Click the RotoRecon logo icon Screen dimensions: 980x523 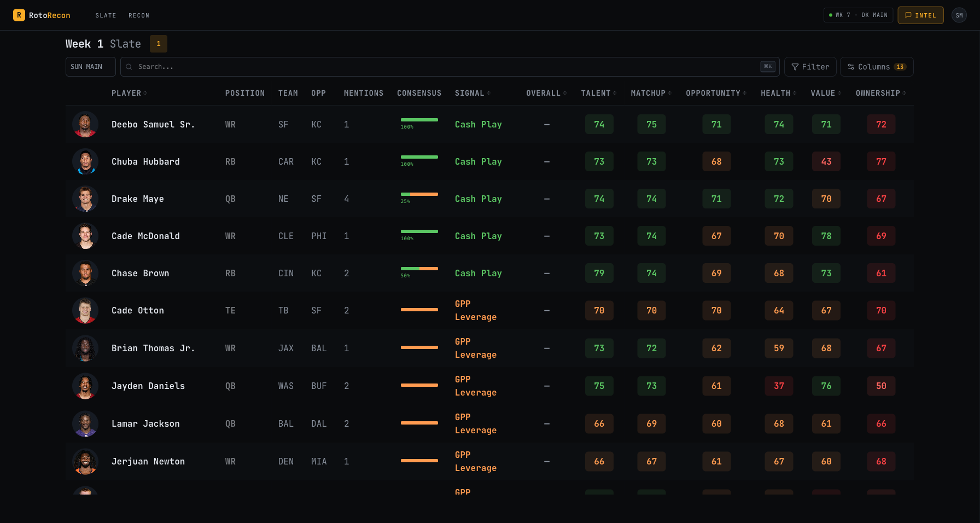(20, 15)
